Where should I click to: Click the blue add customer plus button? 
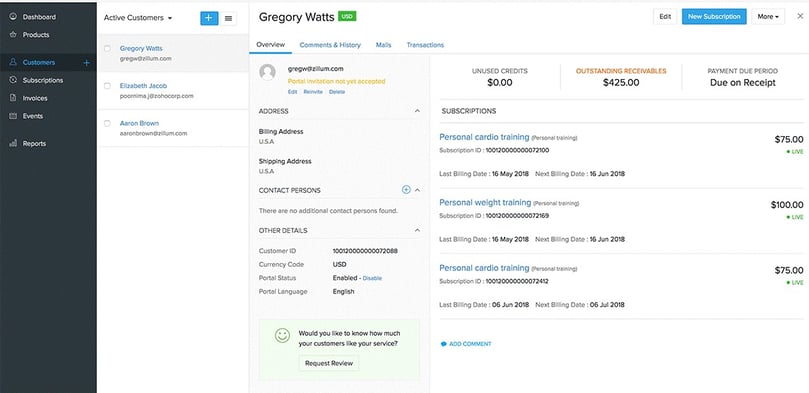(x=209, y=18)
